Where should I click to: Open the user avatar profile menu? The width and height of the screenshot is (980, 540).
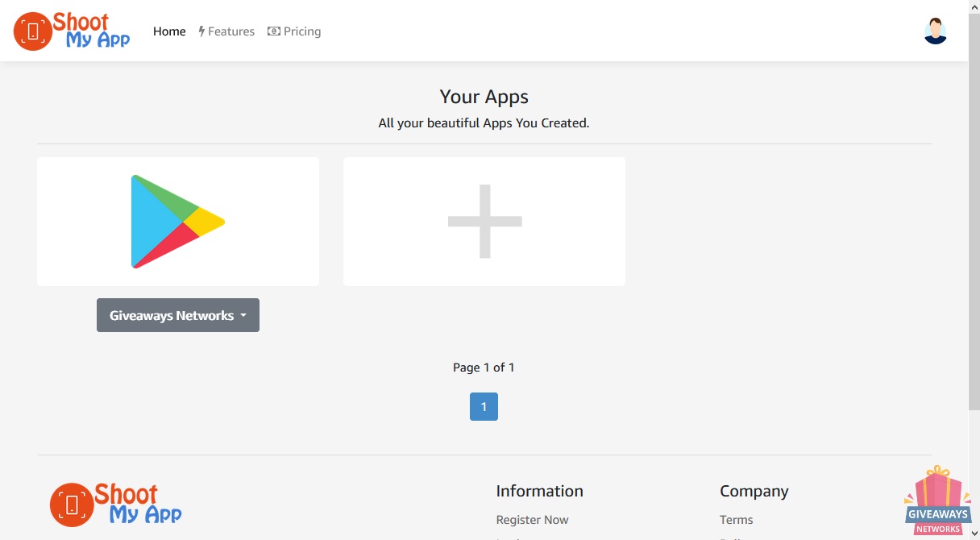click(935, 31)
